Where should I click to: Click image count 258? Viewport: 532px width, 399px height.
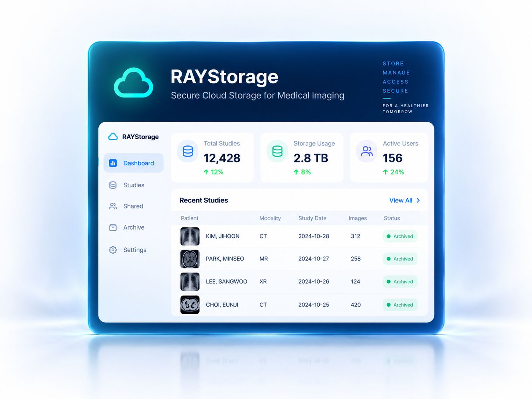(356, 259)
